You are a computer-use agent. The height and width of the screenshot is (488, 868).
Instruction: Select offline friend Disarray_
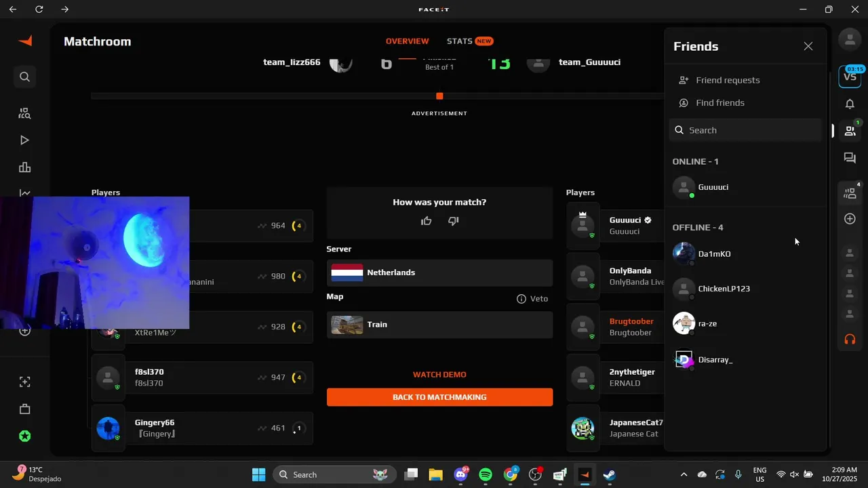click(x=745, y=360)
